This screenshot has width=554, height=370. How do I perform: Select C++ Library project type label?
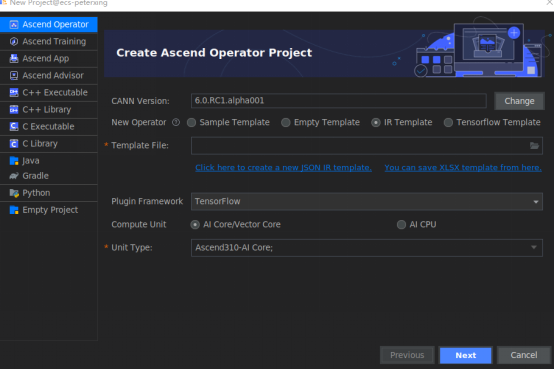tap(47, 110)
